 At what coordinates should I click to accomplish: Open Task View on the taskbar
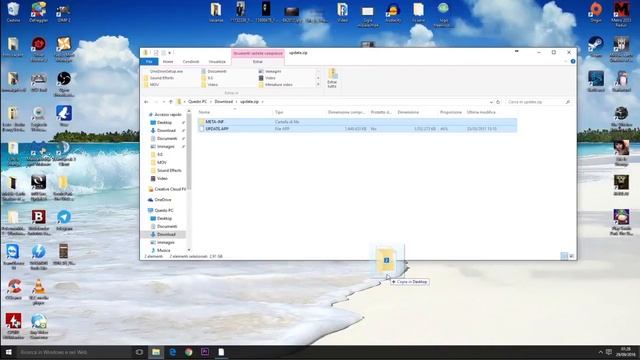coord(139,352)
